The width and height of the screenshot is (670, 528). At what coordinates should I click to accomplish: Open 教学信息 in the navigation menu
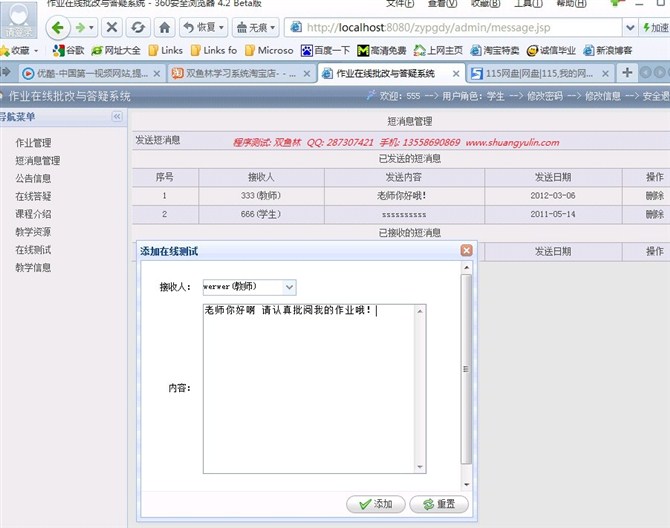(33, 268)
